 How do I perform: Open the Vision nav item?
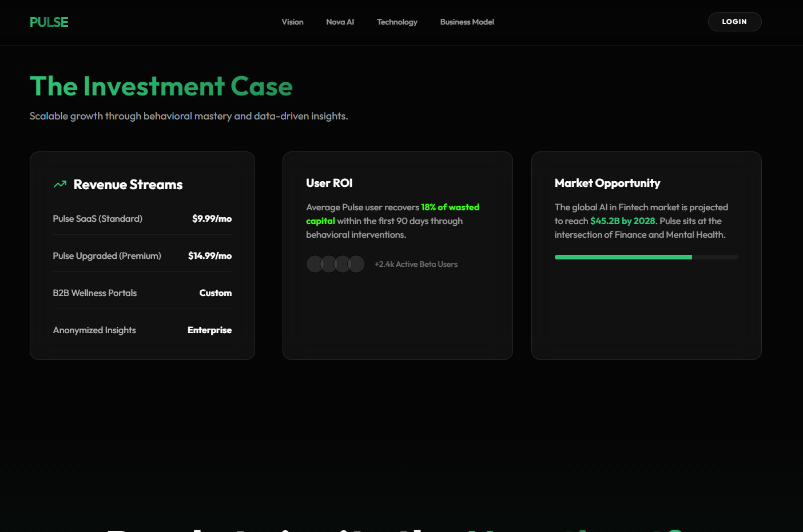[292, 22]
